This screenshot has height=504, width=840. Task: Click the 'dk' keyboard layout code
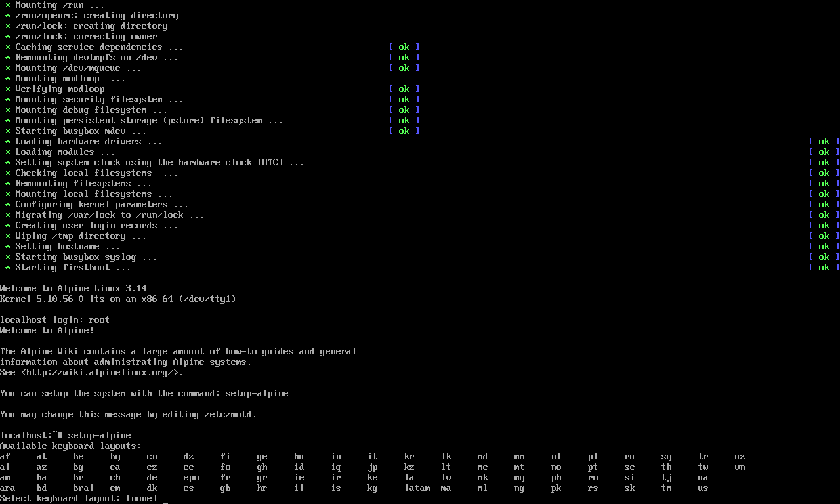pyautogui.click(x=152, y=488)
